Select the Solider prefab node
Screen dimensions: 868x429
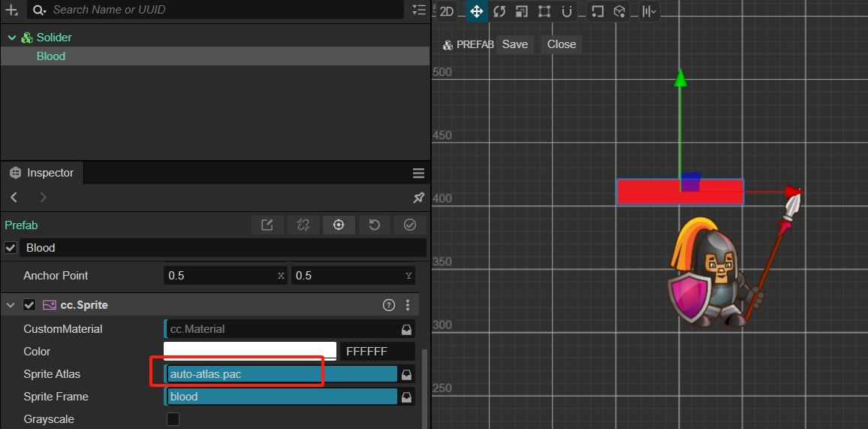(54, 38)
